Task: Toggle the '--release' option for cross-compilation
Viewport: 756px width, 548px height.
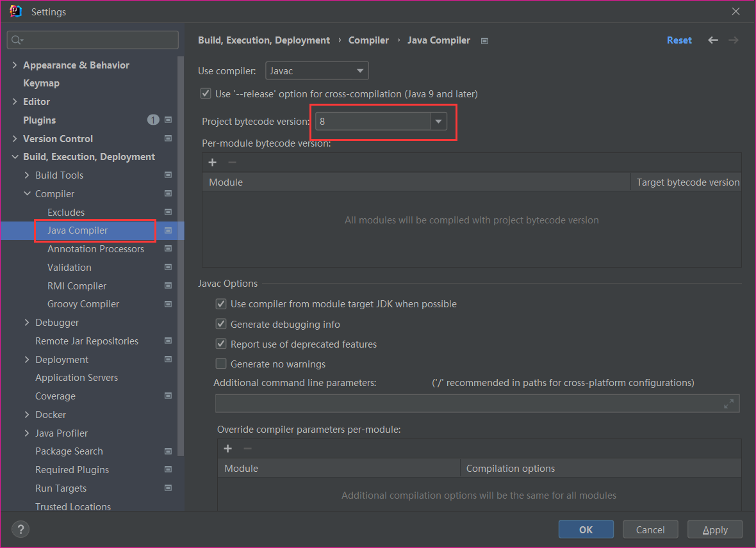Action: tap(206, 93)
